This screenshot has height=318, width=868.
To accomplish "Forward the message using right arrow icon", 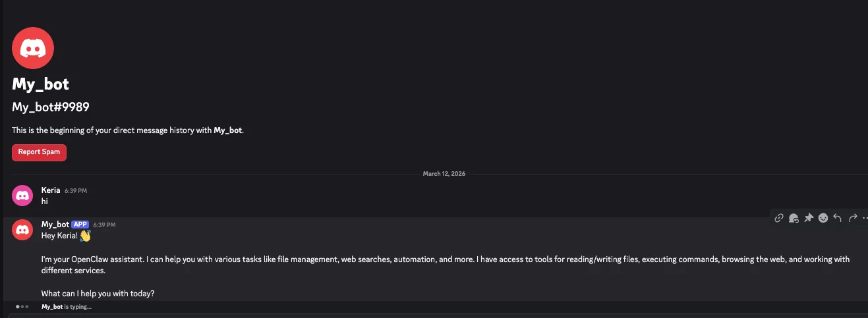I will (x=853, y=218).
